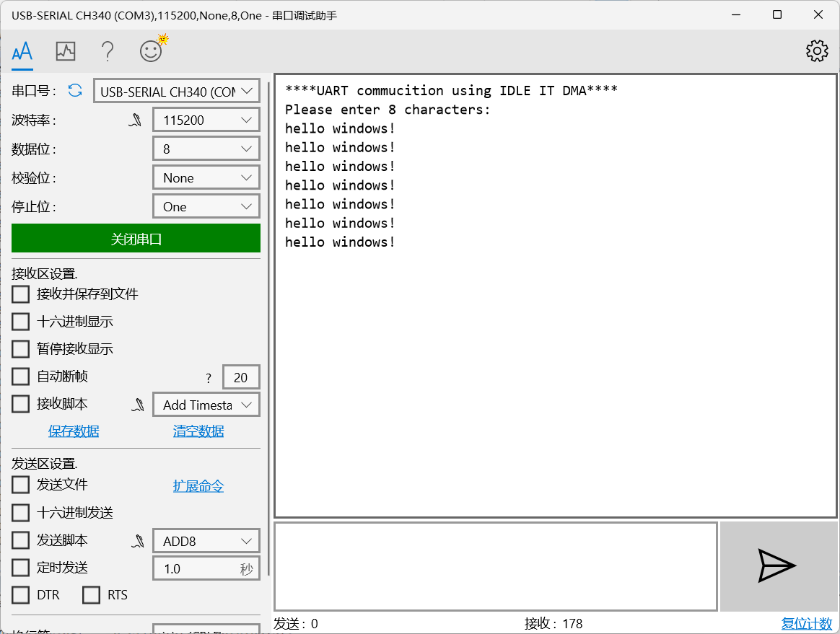Open the help question mark tab
This screenshot has height=634, width=840.
coord(108,51)
